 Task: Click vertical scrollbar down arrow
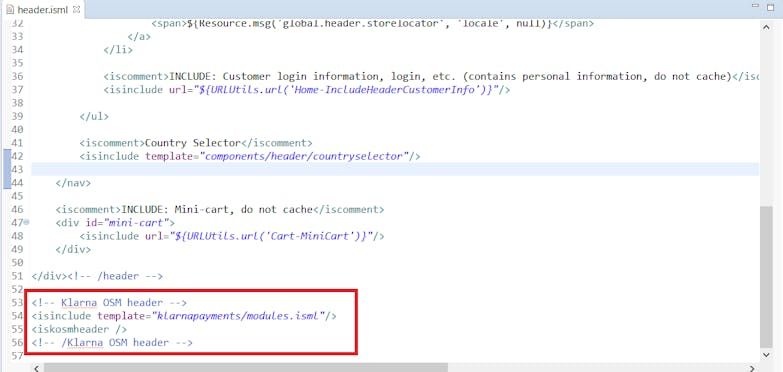[767, 354]
